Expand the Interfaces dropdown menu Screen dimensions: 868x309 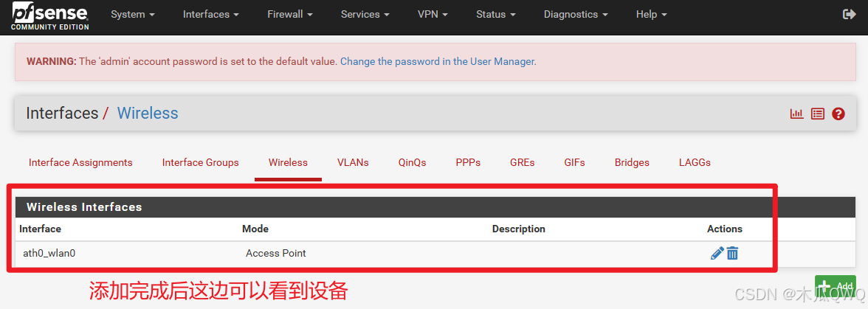[211, 14]
